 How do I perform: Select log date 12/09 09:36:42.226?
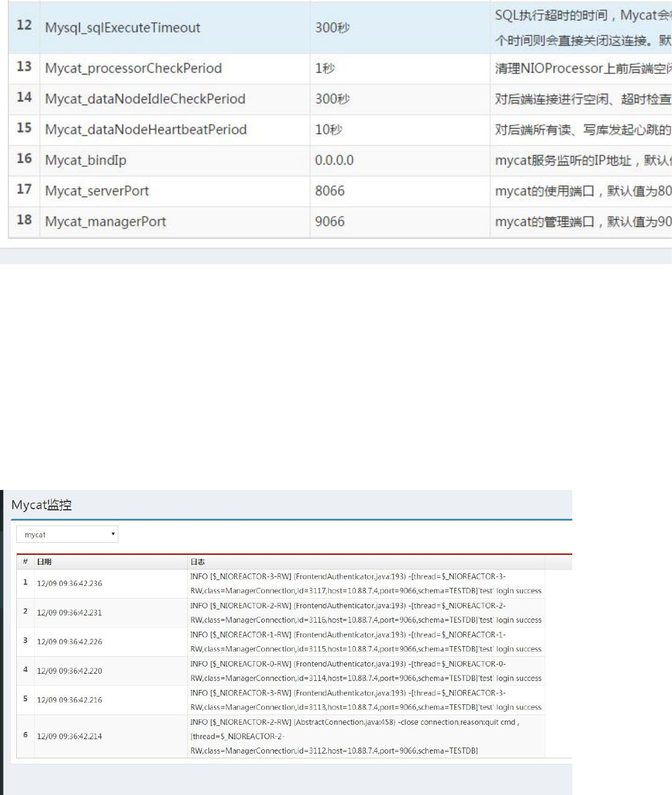70,642
